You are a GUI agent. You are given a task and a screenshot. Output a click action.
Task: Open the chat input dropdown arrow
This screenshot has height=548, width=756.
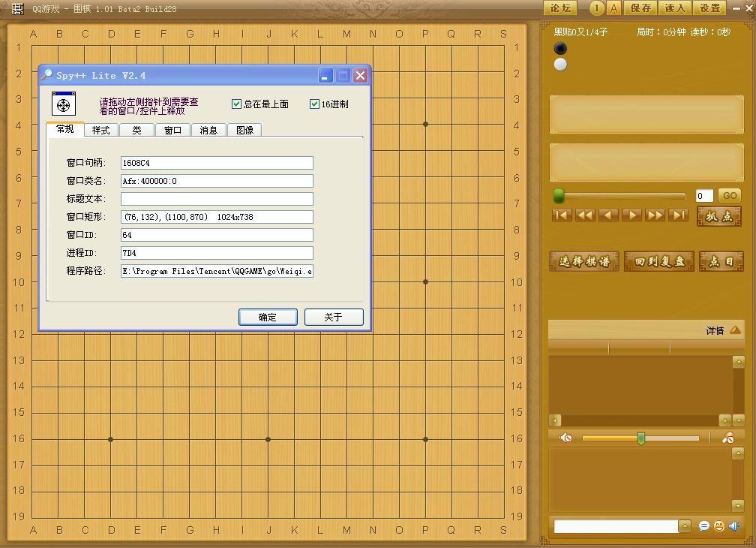coord(685,526)
